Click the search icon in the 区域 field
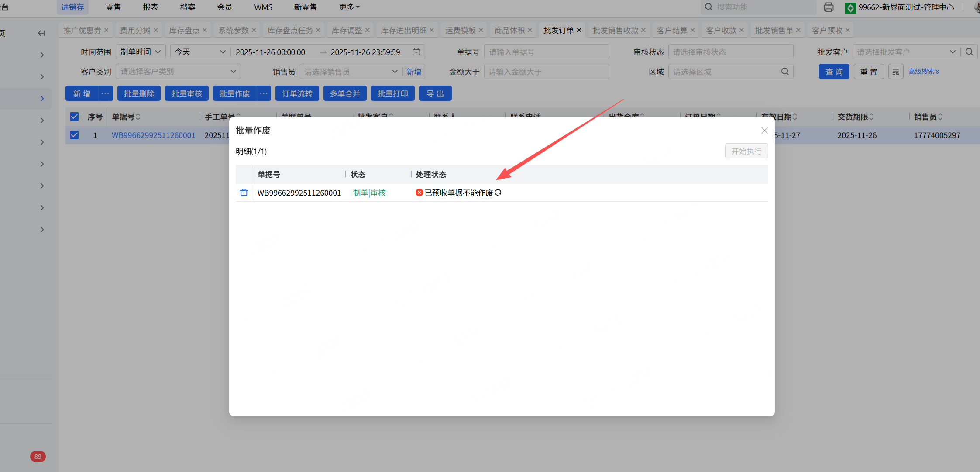The image size is (980, 472). pyautogui.click(x=785, y=72)
